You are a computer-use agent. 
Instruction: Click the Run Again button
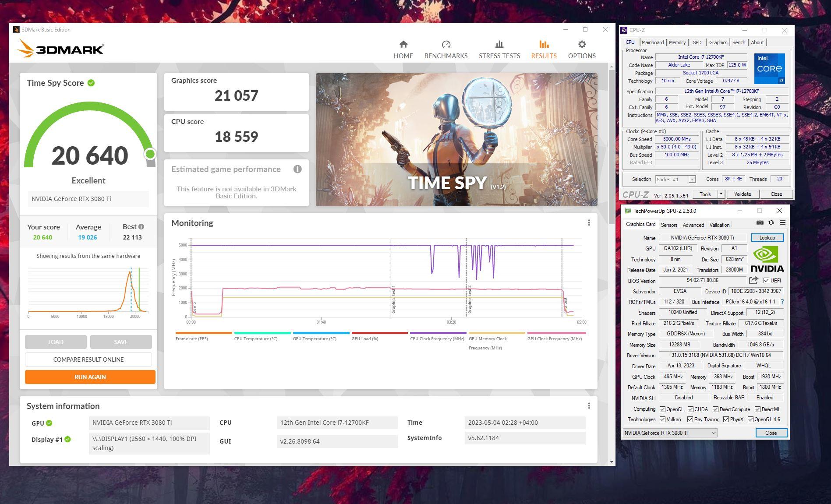click(x=90, y=377)
